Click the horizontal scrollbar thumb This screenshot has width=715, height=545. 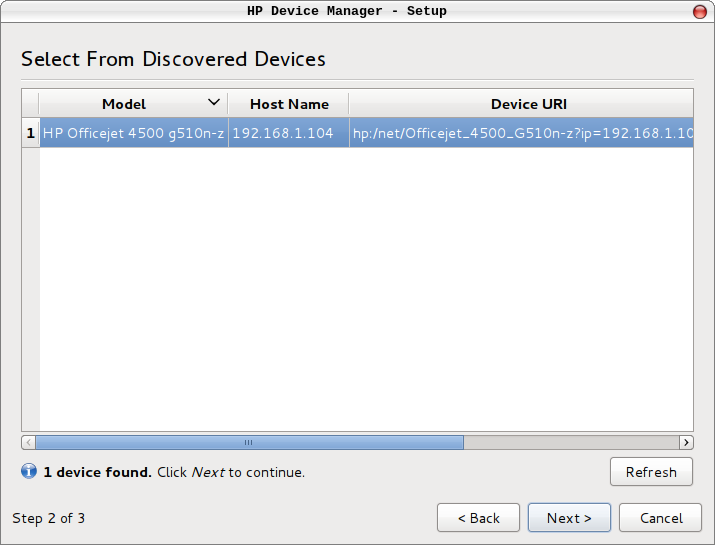(x=249, y=442)
